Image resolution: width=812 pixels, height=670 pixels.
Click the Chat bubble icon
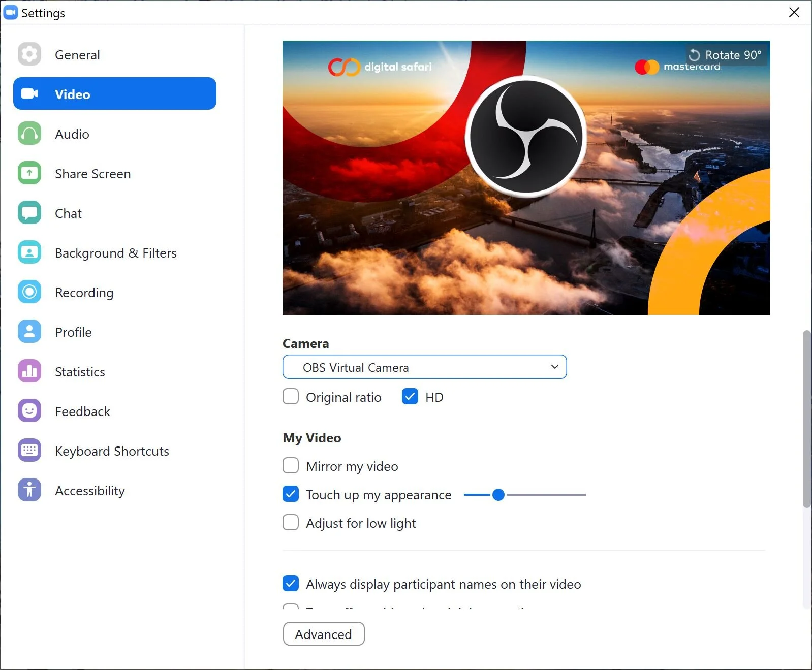(29, 213)
